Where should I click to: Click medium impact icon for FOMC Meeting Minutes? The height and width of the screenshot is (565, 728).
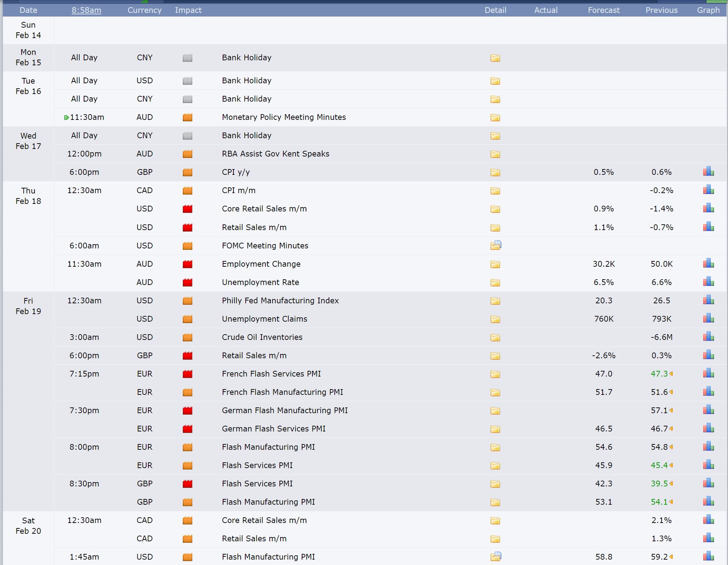point(187,246)
